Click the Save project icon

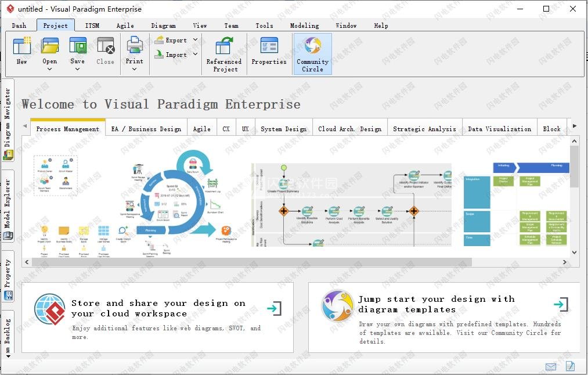click(78, 45)
